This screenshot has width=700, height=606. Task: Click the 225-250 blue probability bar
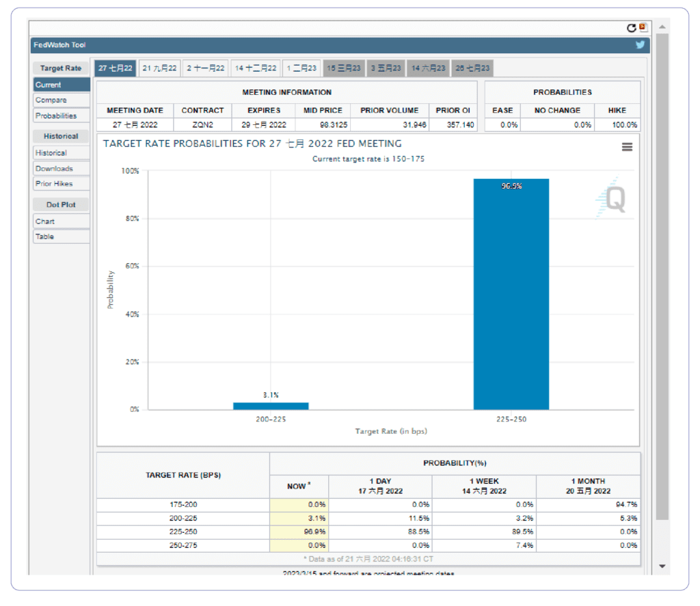511,294
